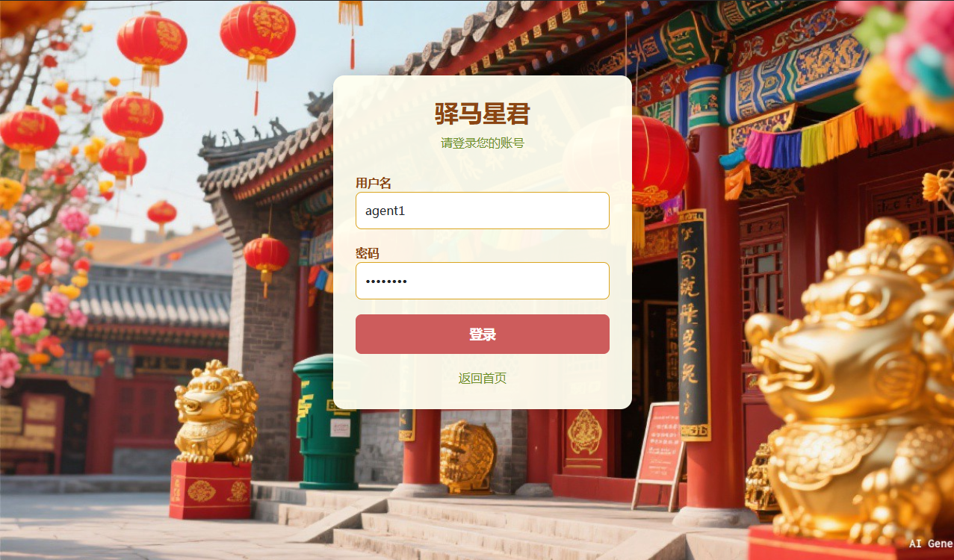Click the AI Gene watermark text
Viewport: 954px width, 560px height.
tap(931, 544)
